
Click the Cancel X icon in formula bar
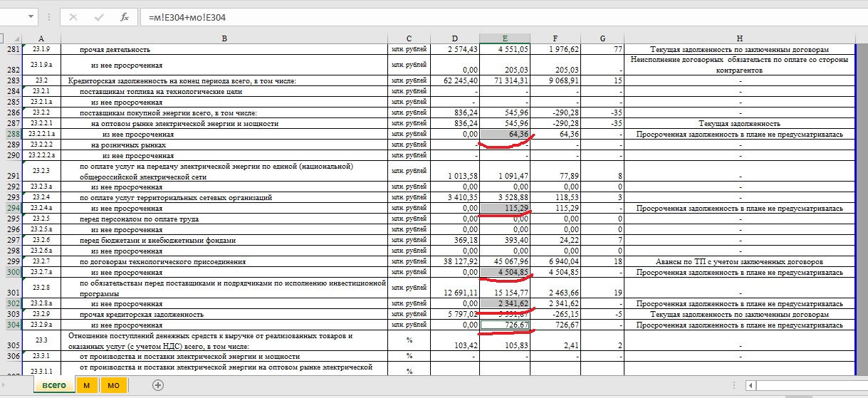coord(74,16)
